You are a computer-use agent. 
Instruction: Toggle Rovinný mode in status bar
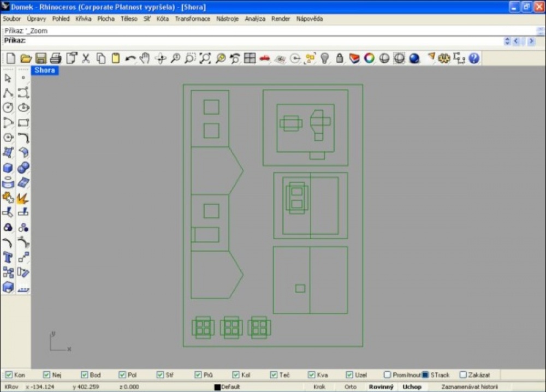[x=381, y=387]
